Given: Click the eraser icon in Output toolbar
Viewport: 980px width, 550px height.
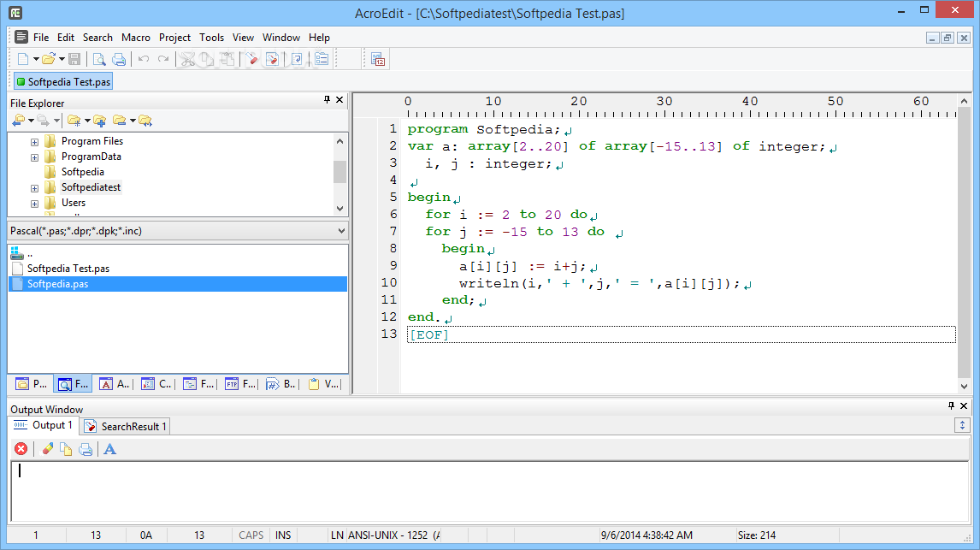Looking at the screenshot, I should [47, 449].
